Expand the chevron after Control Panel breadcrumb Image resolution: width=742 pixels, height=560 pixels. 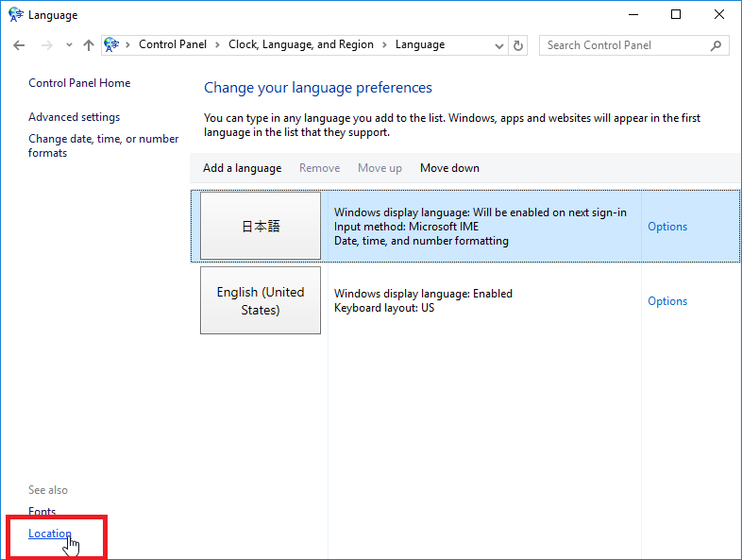point(218,44)
